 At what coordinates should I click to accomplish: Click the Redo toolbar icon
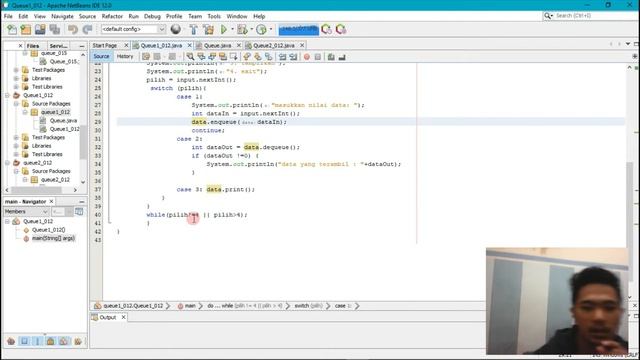87,29
